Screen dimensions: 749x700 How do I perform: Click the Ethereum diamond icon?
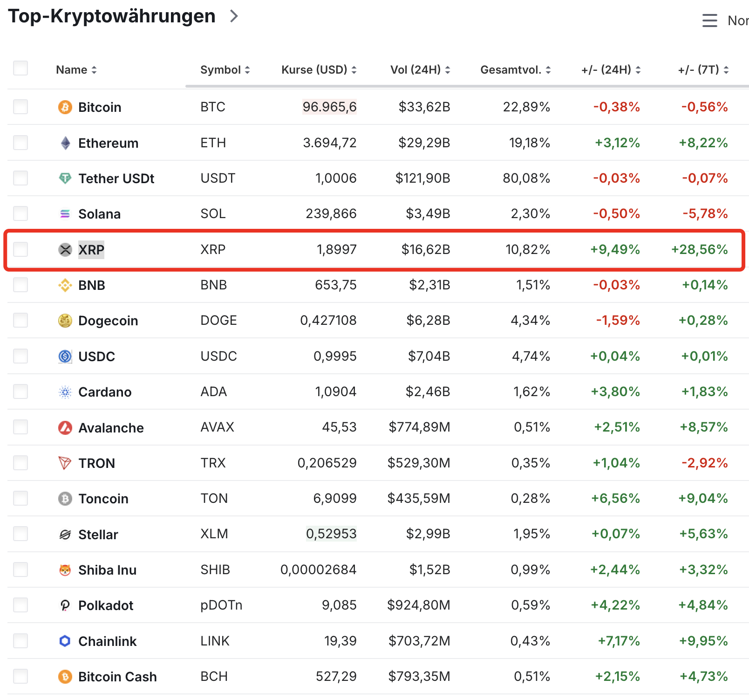point(65,143)
